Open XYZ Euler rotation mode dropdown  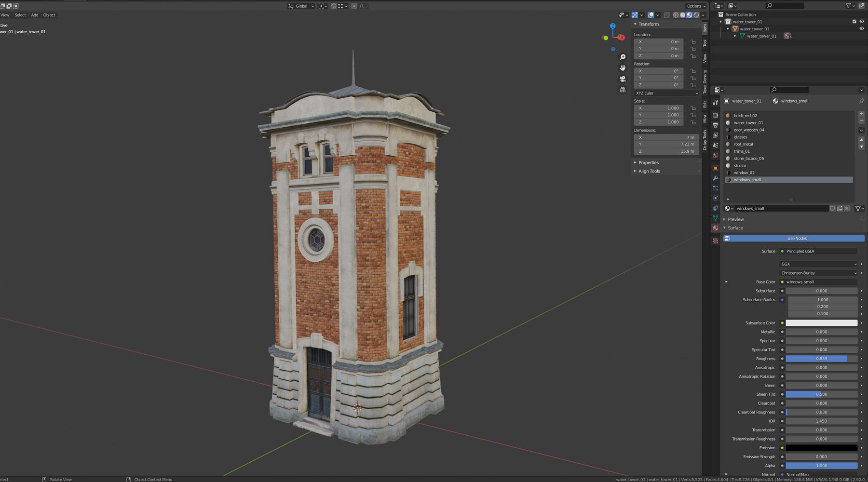(666, 93)
